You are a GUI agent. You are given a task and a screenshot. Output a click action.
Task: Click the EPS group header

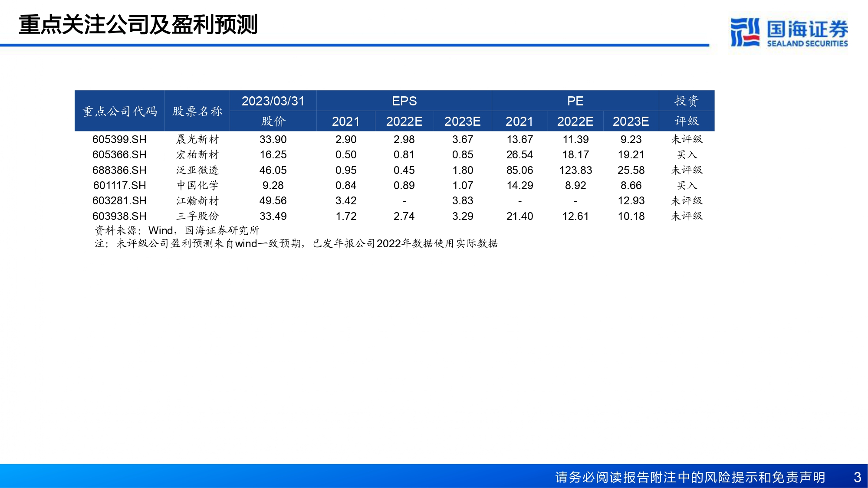(404, 101)
